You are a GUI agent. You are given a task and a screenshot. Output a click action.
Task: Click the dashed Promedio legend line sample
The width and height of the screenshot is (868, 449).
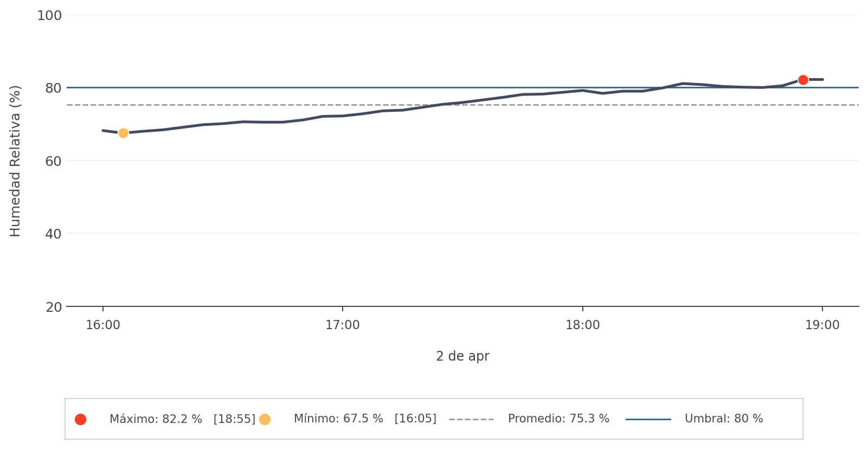click(471, 419)
